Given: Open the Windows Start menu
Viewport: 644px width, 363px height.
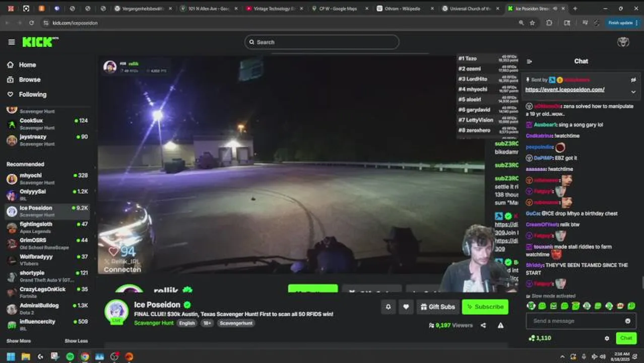Looking at the screenshot, I should pyautogui.click(x=11, y=356).
